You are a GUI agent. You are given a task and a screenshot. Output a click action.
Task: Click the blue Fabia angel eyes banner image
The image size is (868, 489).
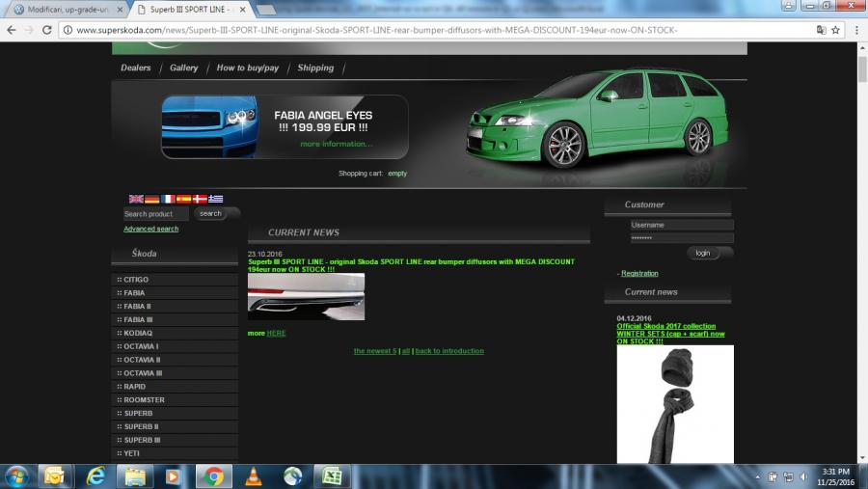209,126
